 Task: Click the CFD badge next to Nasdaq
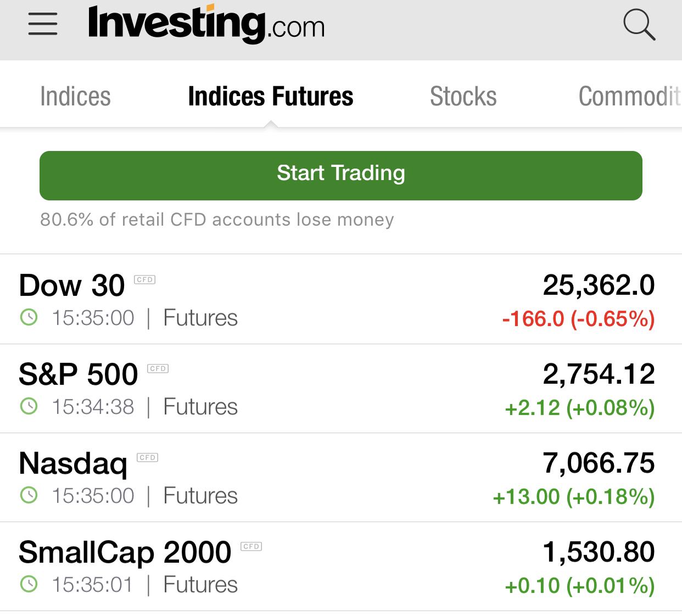tap(147, 457)
